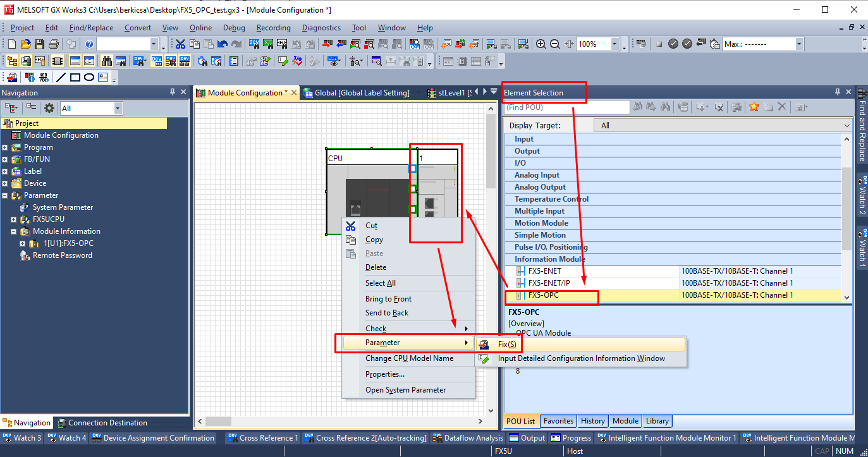Open the Online menu
Image resolution: width=868 pixels, height=457 pixels.
[x=200, y=28]
